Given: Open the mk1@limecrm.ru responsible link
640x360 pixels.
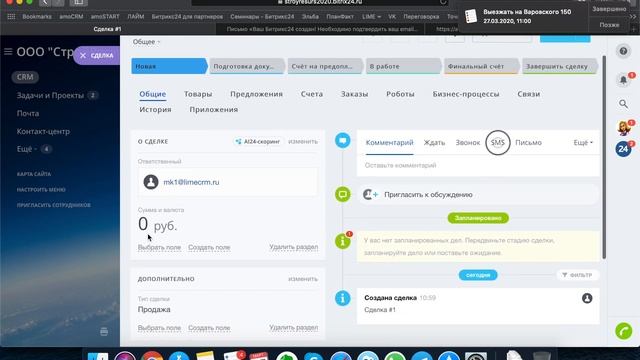Looking at the screenshot, I should [x=191, y=182].
